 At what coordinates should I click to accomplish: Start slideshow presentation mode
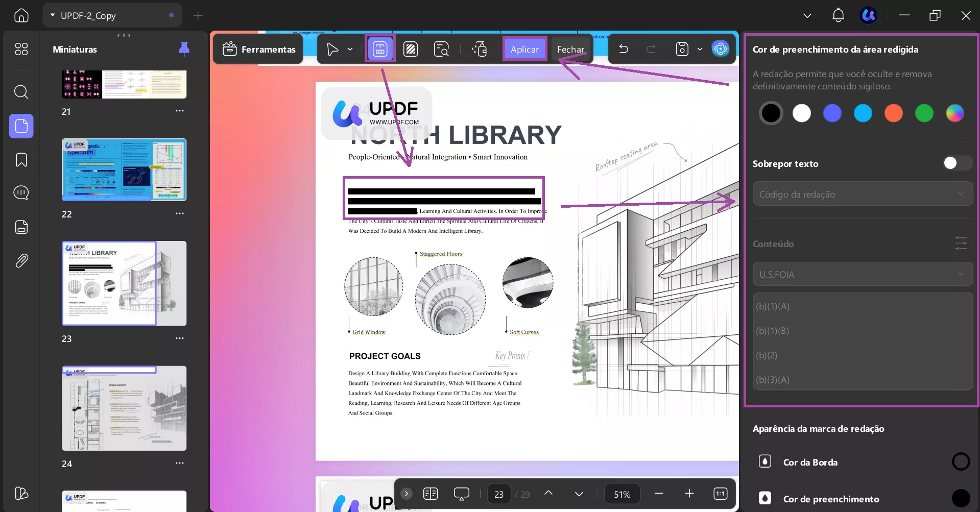(x=461, y=494)
